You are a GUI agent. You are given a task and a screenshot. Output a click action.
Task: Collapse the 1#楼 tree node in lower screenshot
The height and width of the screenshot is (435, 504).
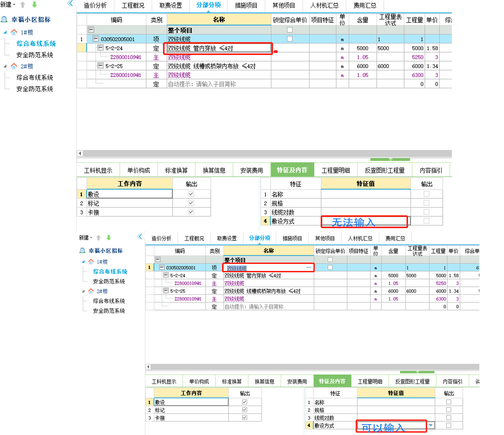pos(83,262)
